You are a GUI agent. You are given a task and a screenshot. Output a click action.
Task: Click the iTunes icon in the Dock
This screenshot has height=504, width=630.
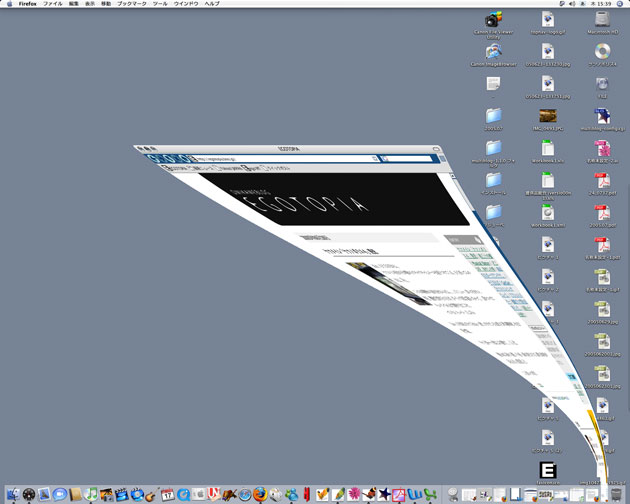(x=91, y=494)
